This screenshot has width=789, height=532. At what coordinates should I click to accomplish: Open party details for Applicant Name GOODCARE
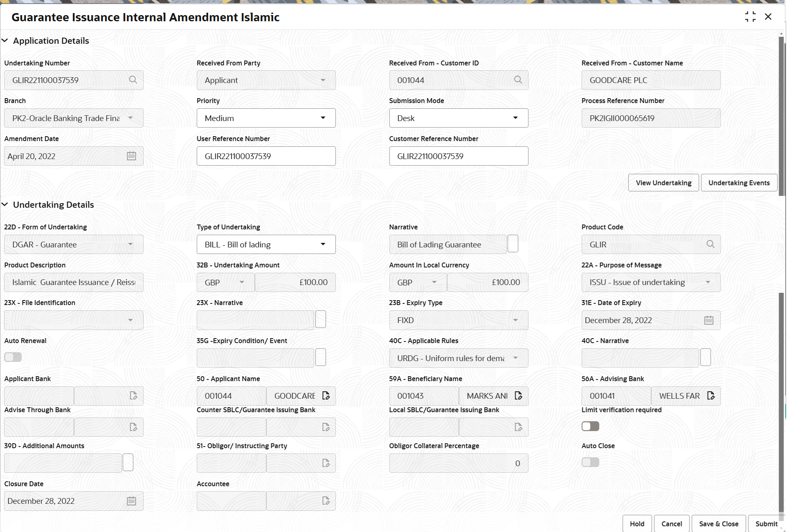pos(326,395)
